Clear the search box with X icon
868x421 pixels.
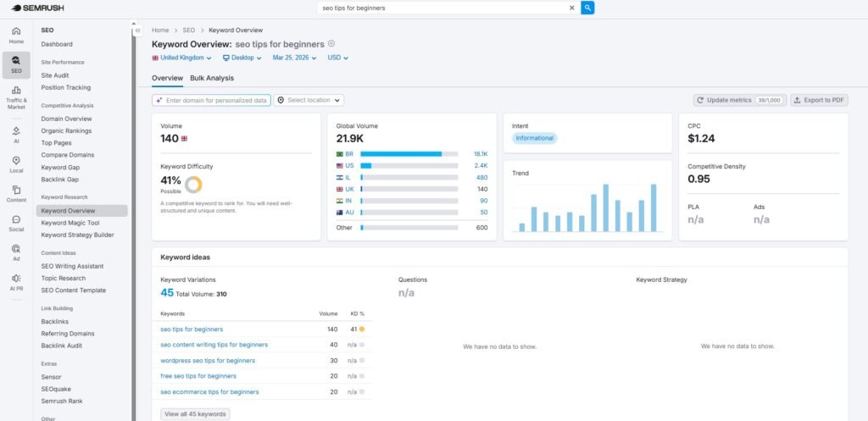coord(572,8)
